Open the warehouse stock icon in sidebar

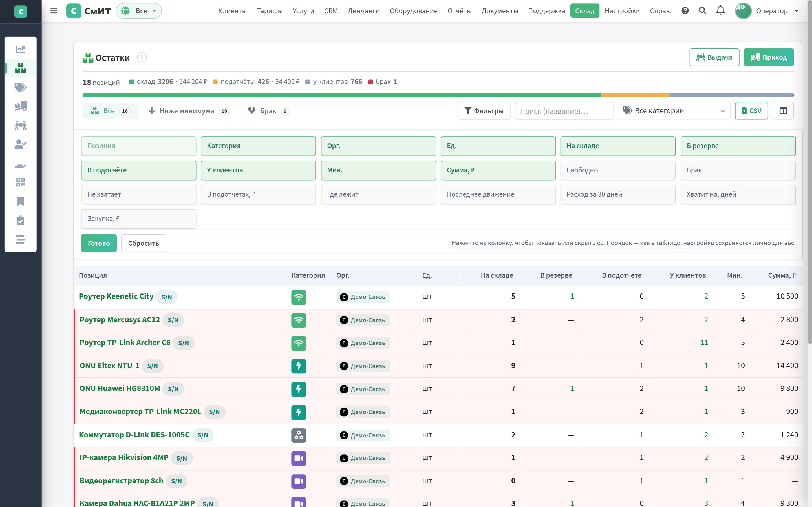tap(21, 68)
